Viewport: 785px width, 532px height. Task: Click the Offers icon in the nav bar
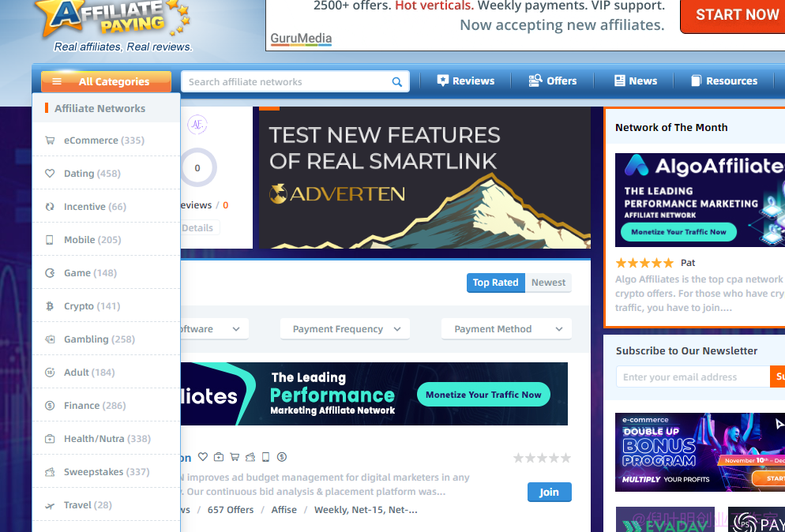pyautogui.click(x=535, y=81)
